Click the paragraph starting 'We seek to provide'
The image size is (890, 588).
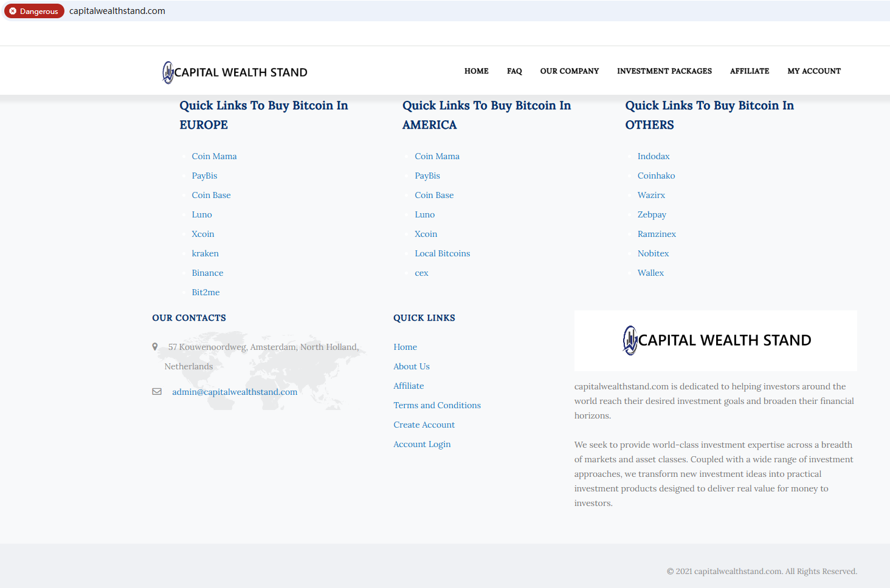click(x=714, y=474)
